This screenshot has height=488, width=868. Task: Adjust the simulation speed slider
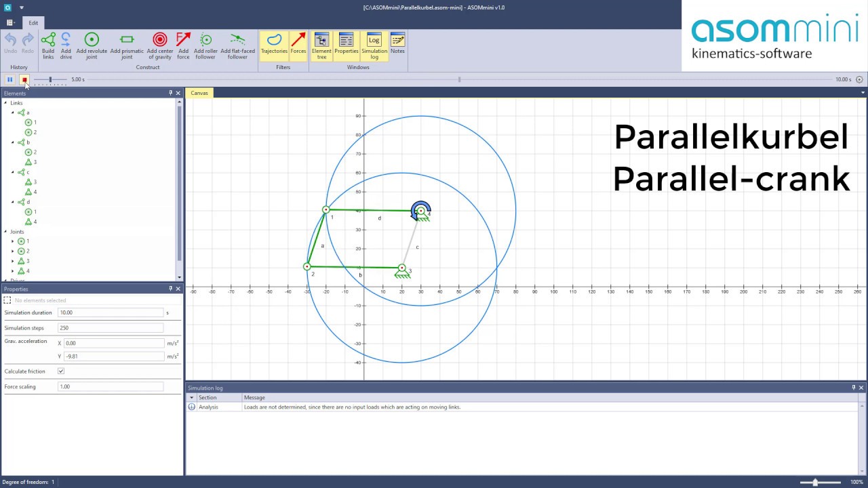(50, 79)
